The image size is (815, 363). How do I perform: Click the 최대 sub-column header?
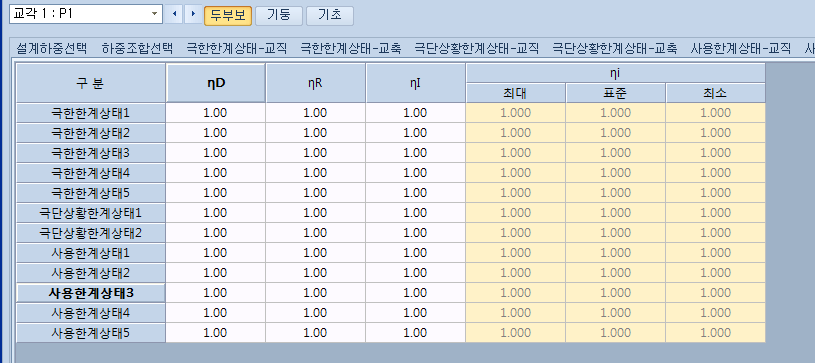click(516, 93)
